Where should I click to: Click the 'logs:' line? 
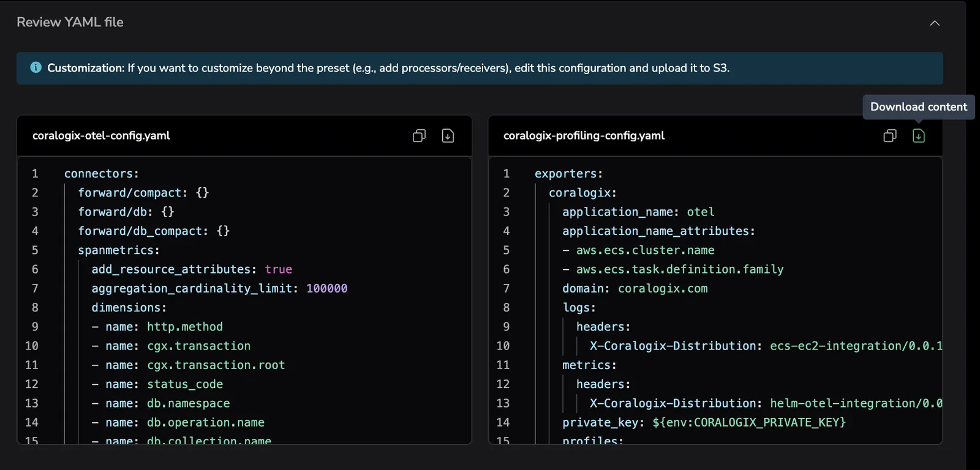[579, 307]
